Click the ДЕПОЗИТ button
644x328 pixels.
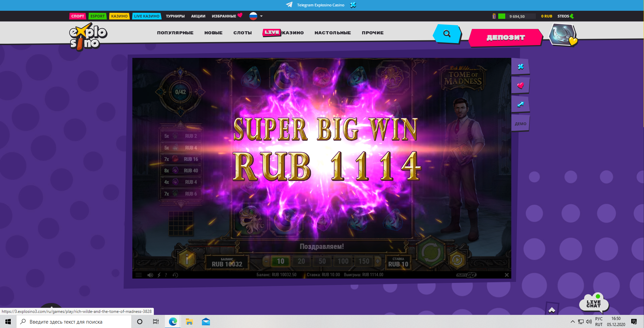[x=506, y=37]
